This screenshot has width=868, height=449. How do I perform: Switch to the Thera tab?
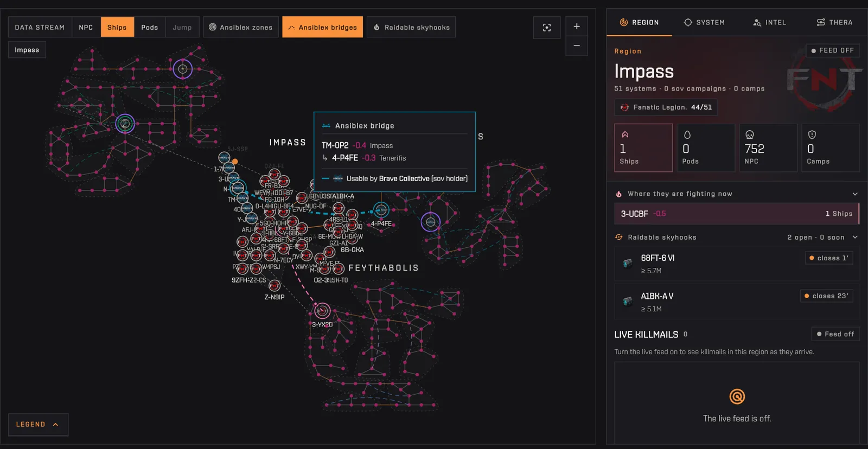point(834,22)
